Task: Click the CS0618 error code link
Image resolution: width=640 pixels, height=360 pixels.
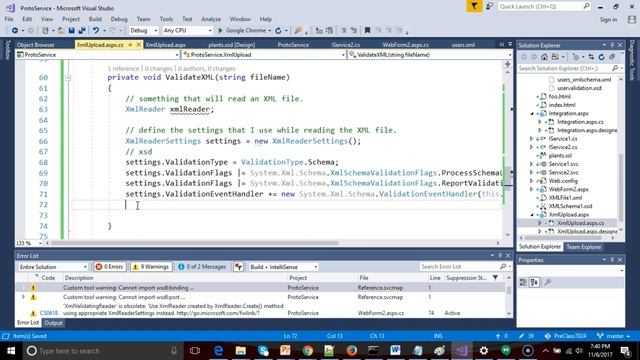Action: [x=49, y=313]
